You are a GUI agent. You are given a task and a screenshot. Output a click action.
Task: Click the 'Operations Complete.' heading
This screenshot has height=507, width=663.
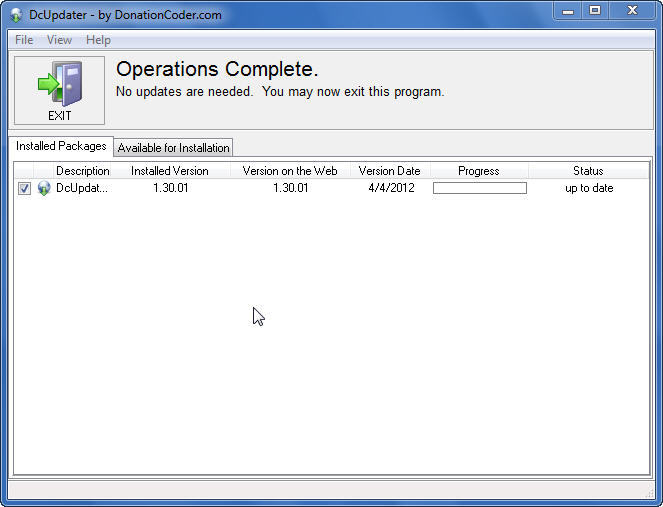(x=217, y=69)
